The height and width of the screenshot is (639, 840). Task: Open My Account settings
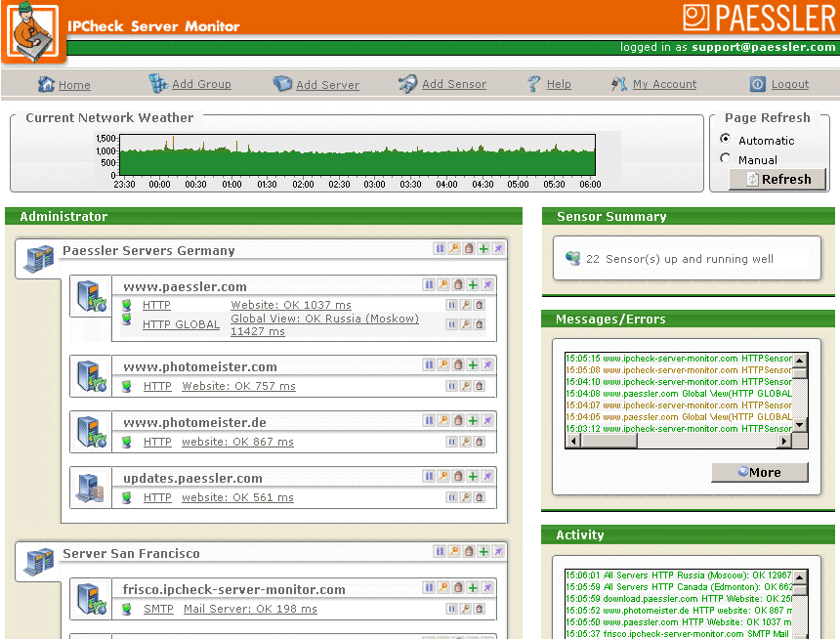(x=665, y=84)
